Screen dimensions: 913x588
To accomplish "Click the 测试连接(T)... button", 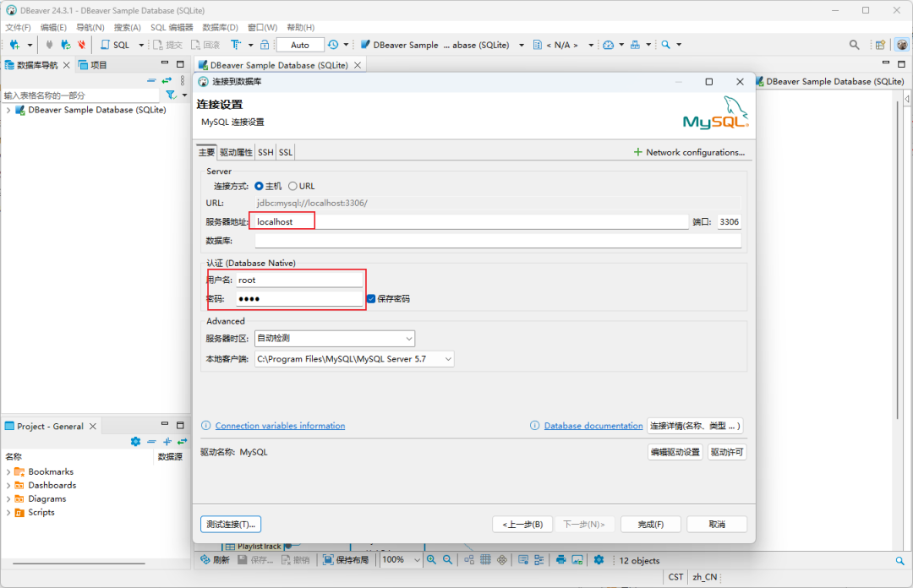I will click(x=231, y=524).
